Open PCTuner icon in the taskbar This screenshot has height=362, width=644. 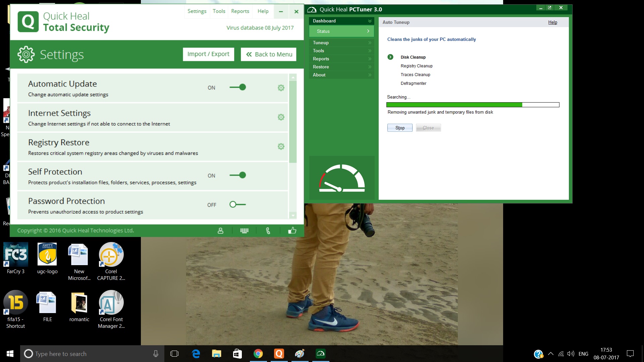(321, 354)
